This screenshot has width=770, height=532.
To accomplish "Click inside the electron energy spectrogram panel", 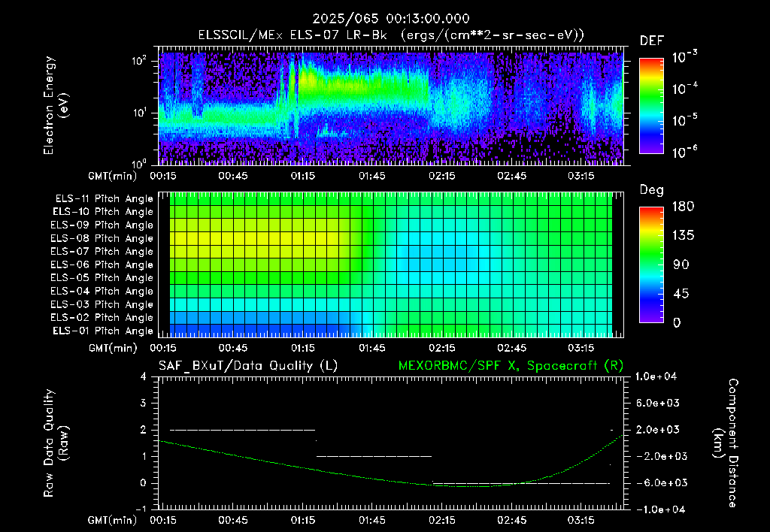I will tap(391, 105).
